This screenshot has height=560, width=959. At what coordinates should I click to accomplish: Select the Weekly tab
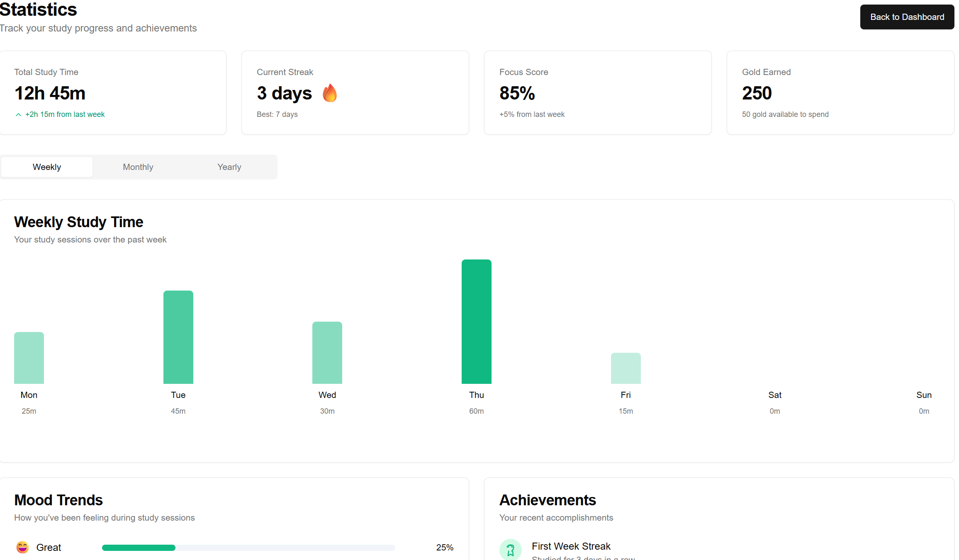pyautogui.click(x=46, y=167)
